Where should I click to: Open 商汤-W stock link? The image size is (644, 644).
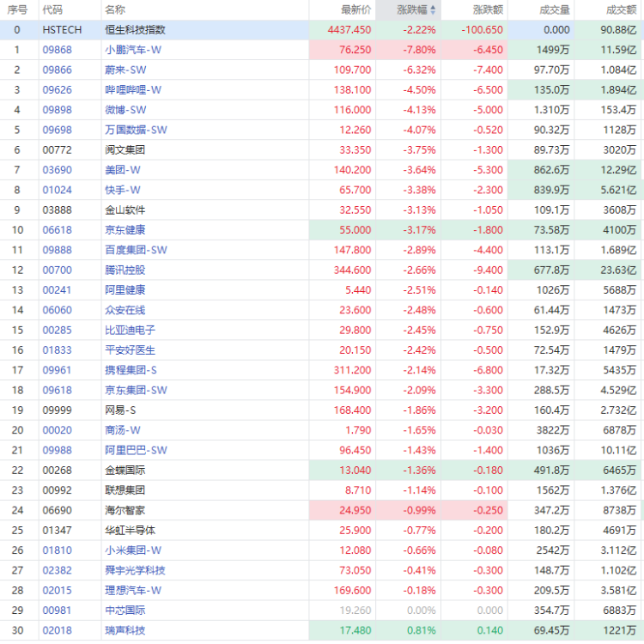tap(123, 430)
